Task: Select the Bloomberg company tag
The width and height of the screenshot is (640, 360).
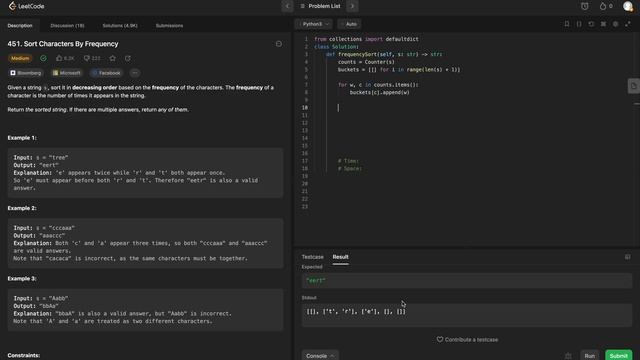Action: [x=26, y=73]
